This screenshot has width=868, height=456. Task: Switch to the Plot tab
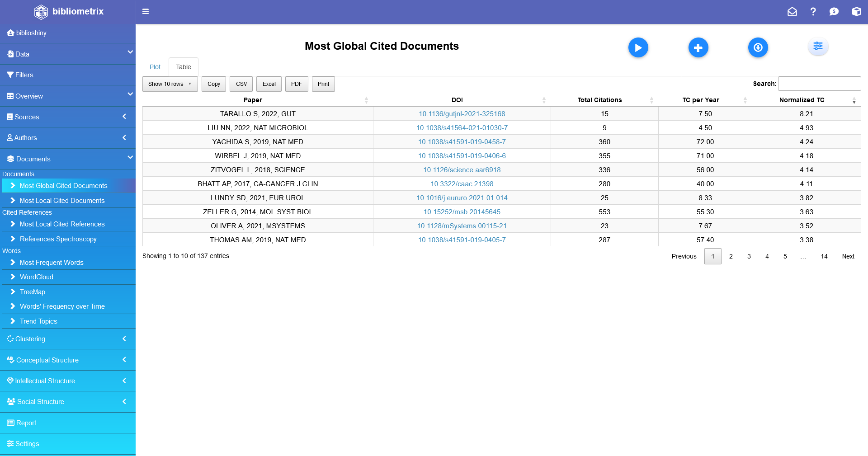155,67
